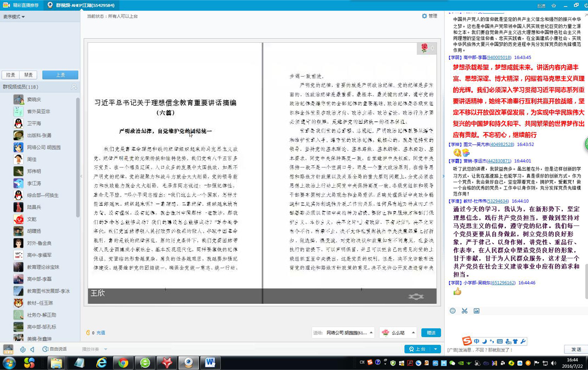Image resolution: width=588 pixels, height=370 pixels.
Task: Click the 发送 message send button
Action: click(x=576, y=349)
